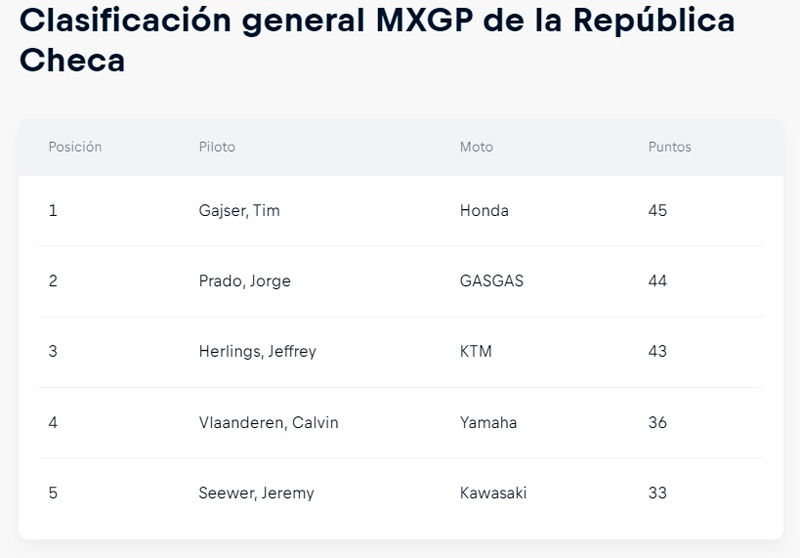Click the 44 points value
Image resolution: width=800 pixels, height=558 pixels.
coord(658,281)
